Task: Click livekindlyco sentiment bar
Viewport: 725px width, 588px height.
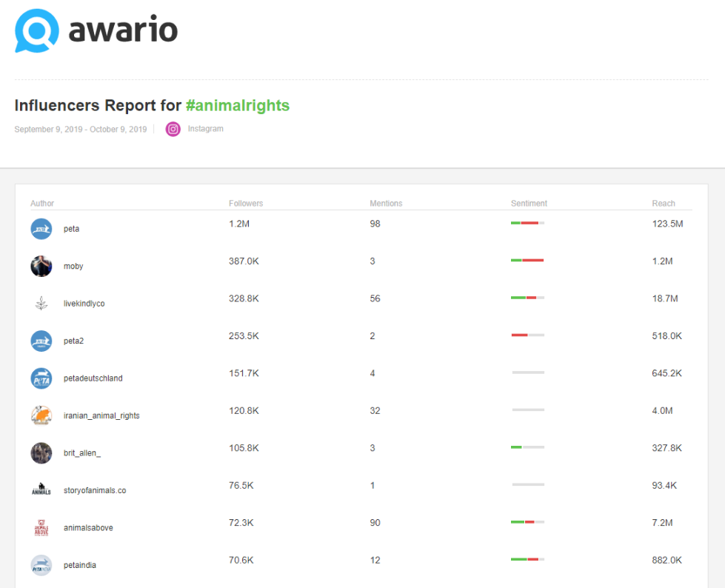Action: point(527,298)
